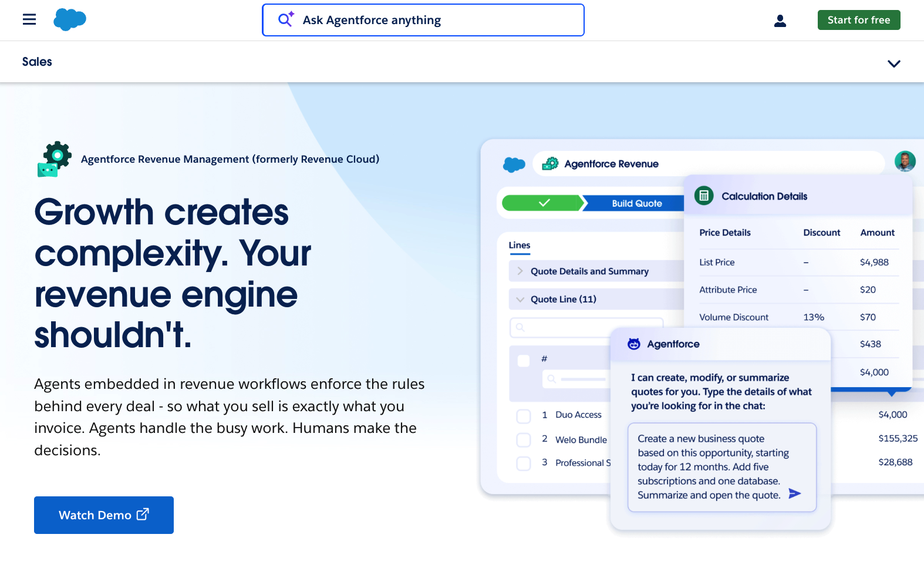Open the Sales navigation section
Image resolution: width=924 pixels, height=578 pixels.
37,62
